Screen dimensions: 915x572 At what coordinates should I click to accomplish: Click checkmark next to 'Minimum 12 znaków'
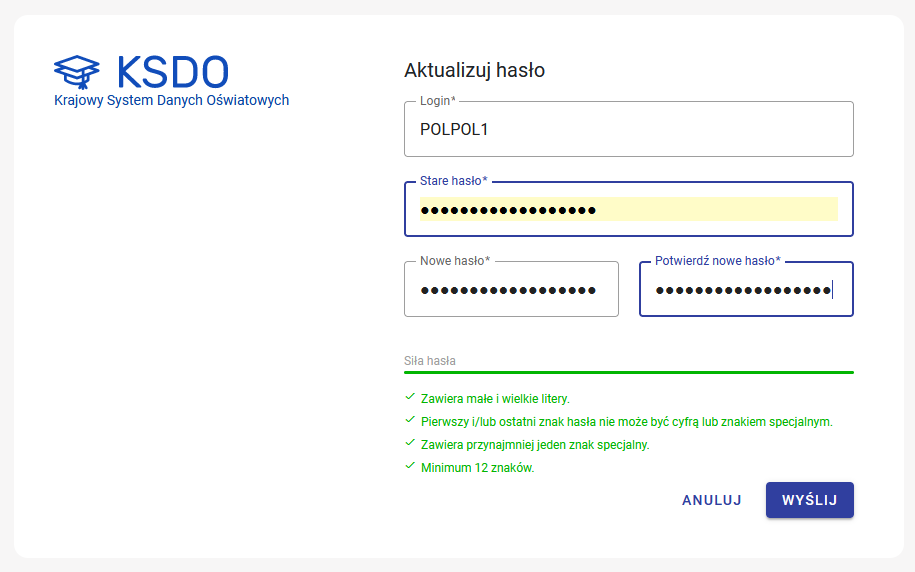point(409,466)
